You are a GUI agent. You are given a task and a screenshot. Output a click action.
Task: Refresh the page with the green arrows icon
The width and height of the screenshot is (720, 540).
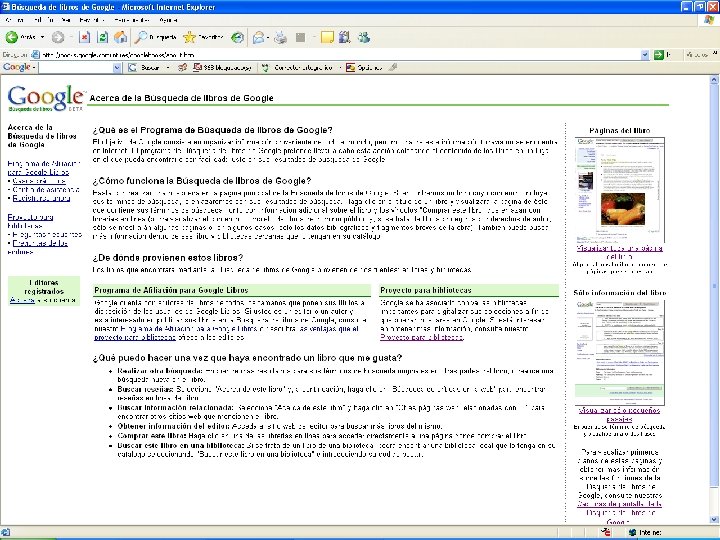pos(103,37)
